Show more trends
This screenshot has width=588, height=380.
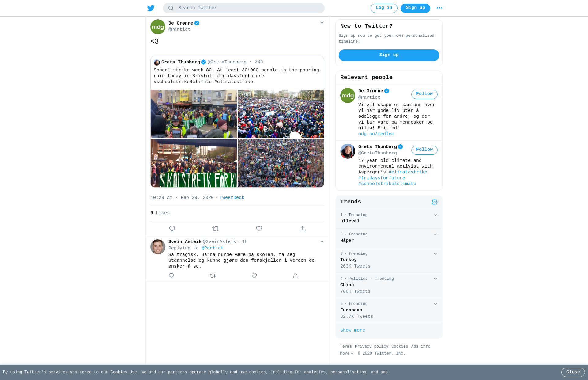click(x=352, y=330)
